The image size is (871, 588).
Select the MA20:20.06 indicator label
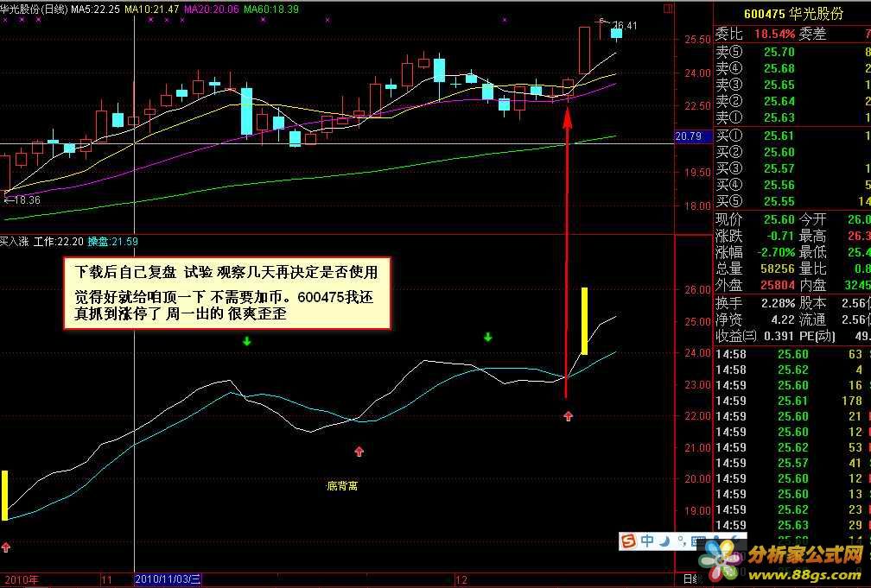click(x=212, y=9)
